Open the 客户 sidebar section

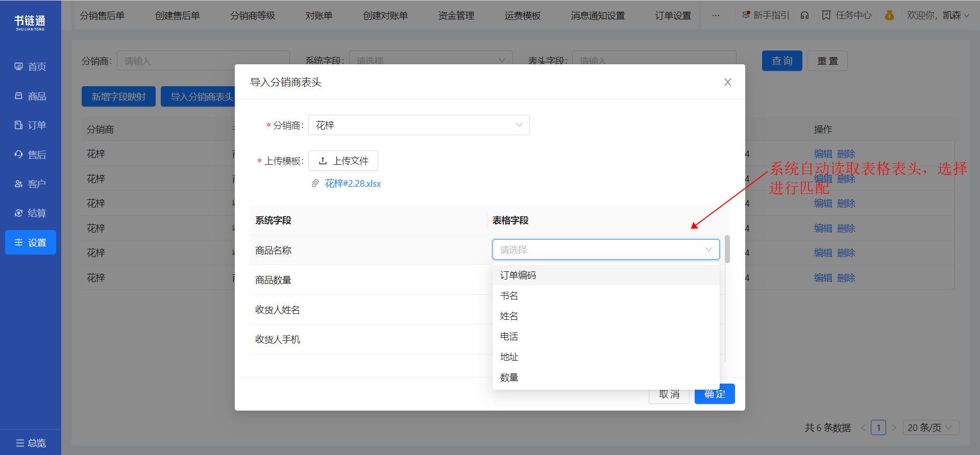(x=30, y=184)
